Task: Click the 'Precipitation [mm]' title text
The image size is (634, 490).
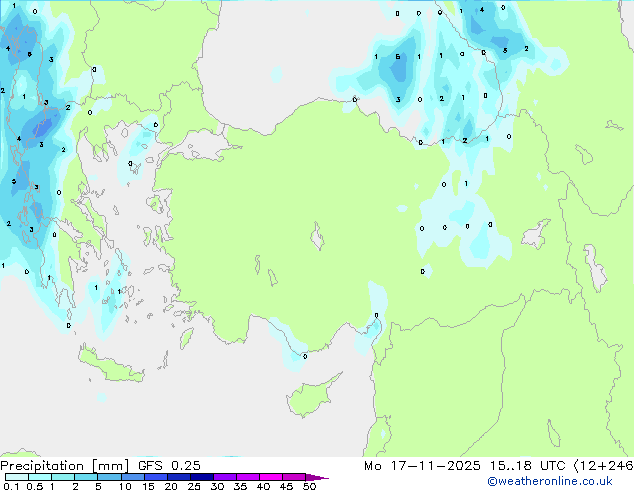Action: click(64, 466)
